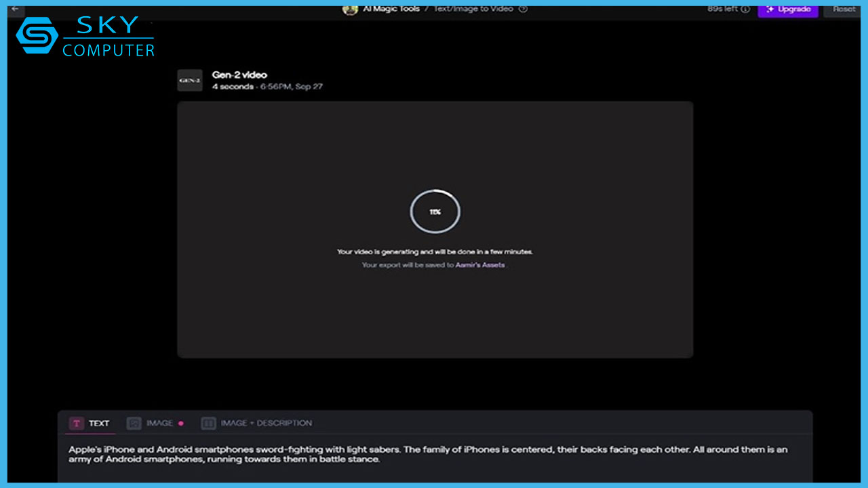Click the Text/Image to Video breadcrumb
Image resolution: width=868 pixels, height=488 pixels.
click(x=474, y=9)
